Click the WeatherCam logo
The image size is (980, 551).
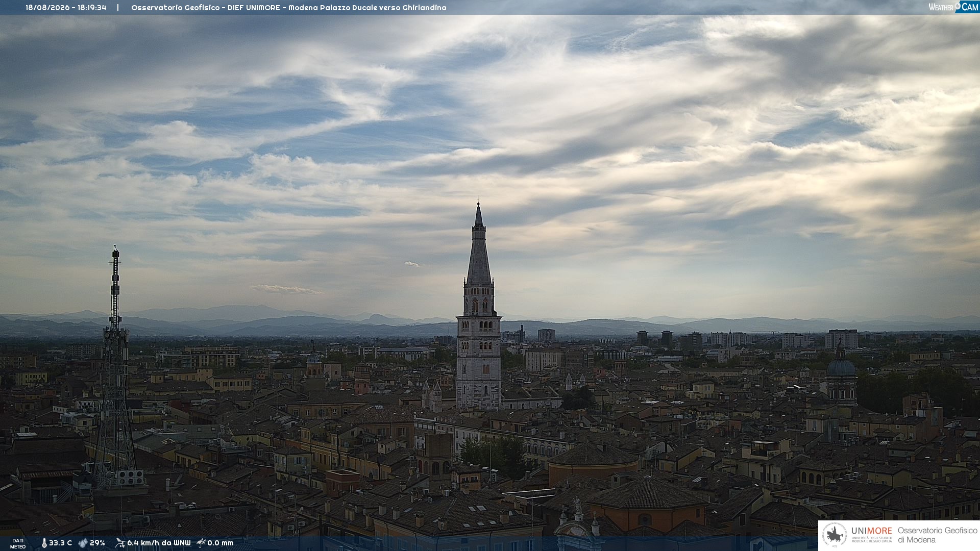pos(953,7)
